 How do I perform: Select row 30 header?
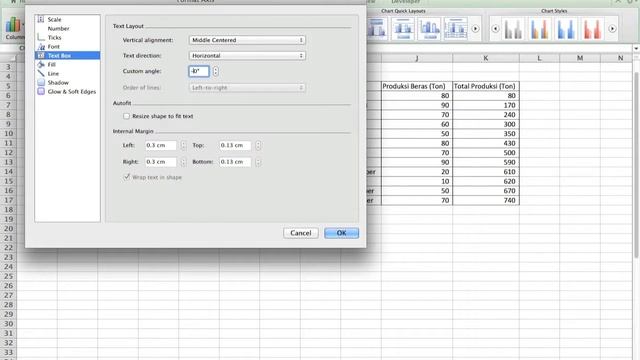click(x=9, y=324)
